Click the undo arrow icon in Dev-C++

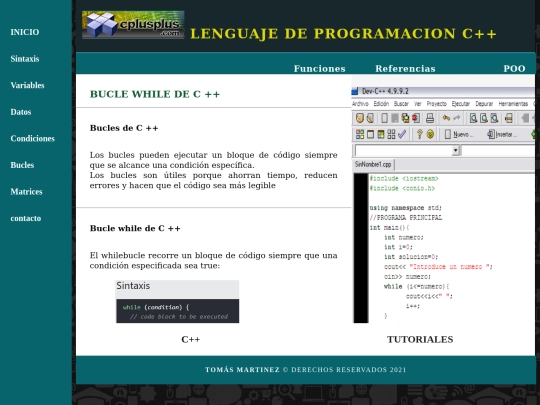coord(446,118)
